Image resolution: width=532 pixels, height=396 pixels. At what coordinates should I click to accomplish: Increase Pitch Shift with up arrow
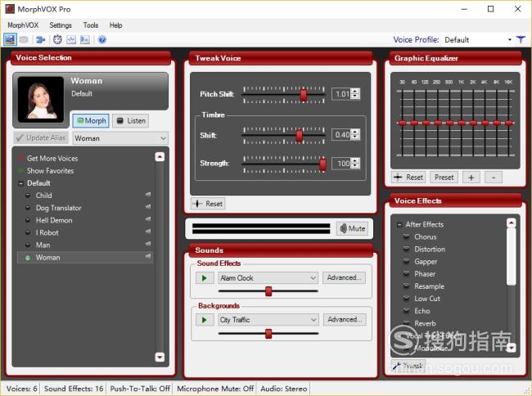355,91
